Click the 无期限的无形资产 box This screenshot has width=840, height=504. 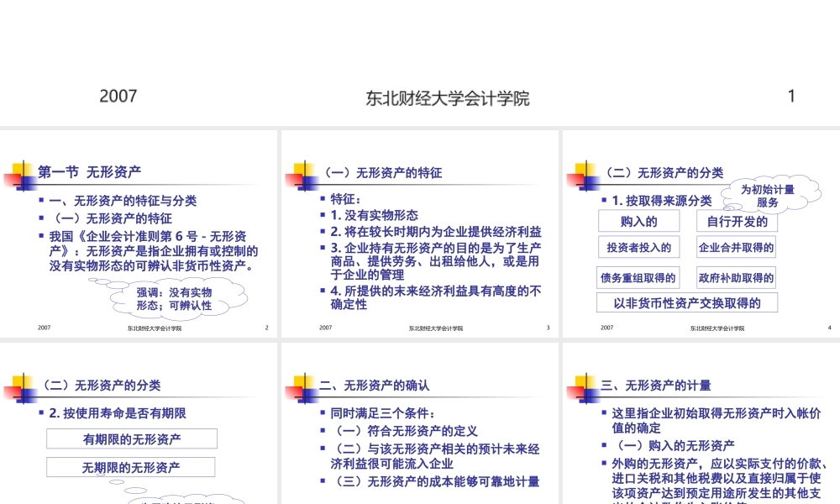tap(131, 467)
